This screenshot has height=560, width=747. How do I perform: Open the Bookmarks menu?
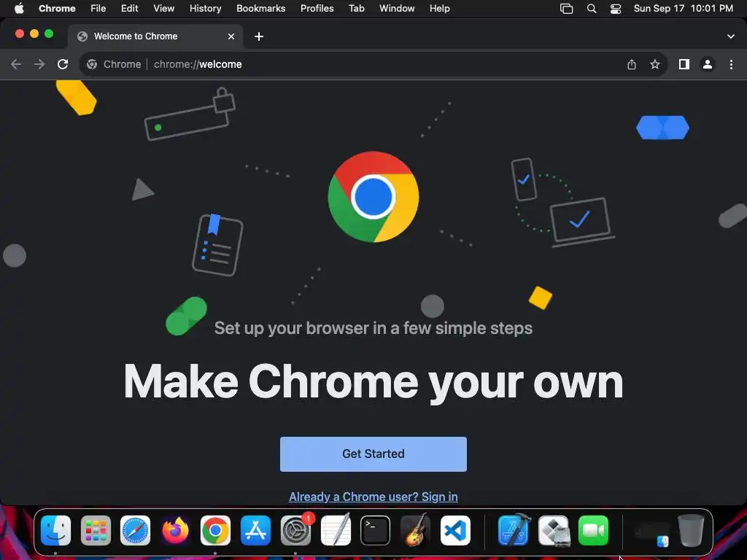click(260, 9)
